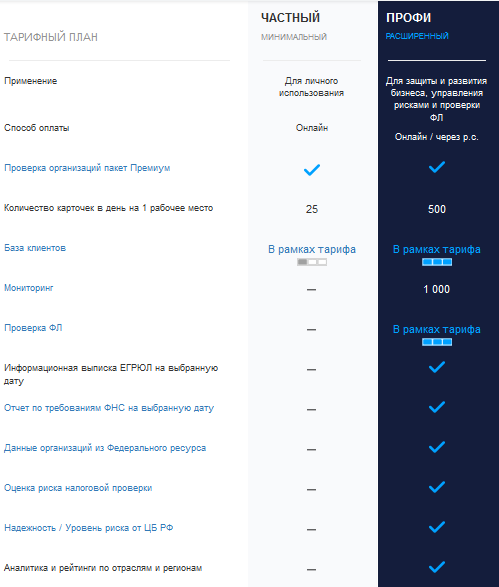Click ПРОФИ checkmark for ФНС report row

(x=437, y=407)
